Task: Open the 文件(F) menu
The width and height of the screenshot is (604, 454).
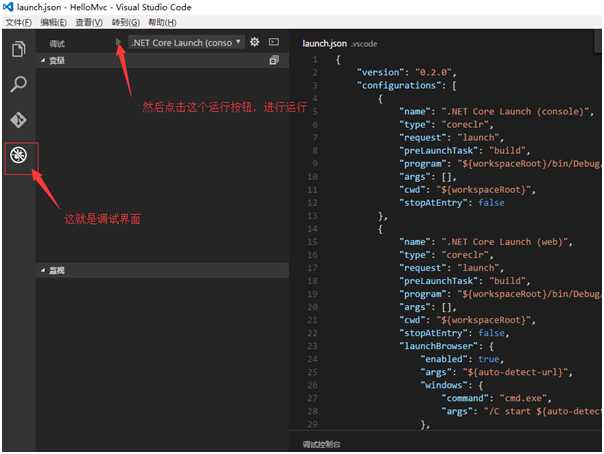Action: [18, 22]
